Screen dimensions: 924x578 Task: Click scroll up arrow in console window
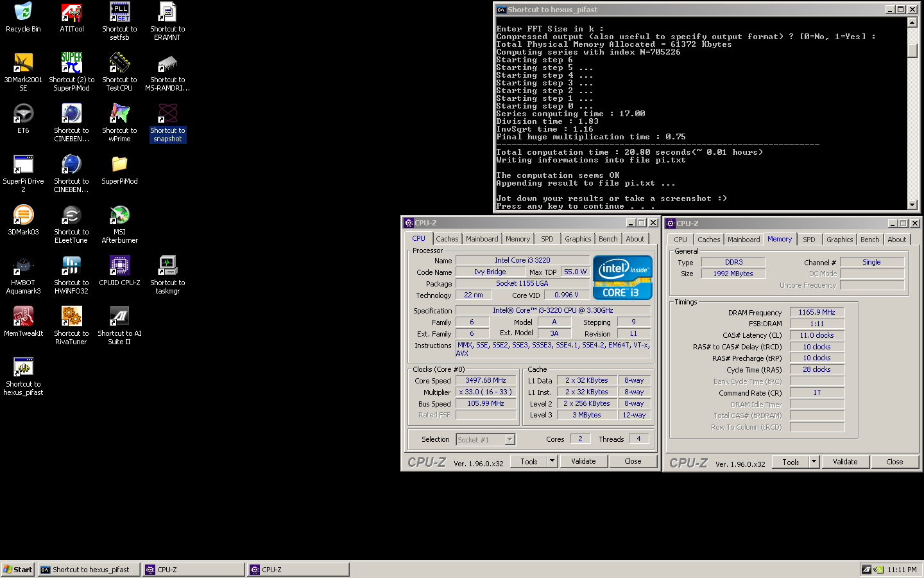click(912, 22)
